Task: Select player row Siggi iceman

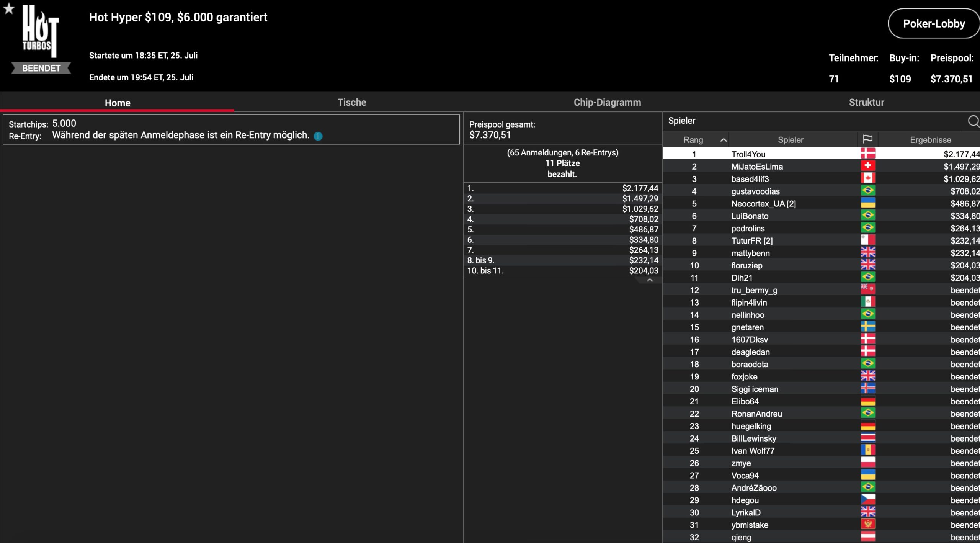Action: (x=754, y=389)
